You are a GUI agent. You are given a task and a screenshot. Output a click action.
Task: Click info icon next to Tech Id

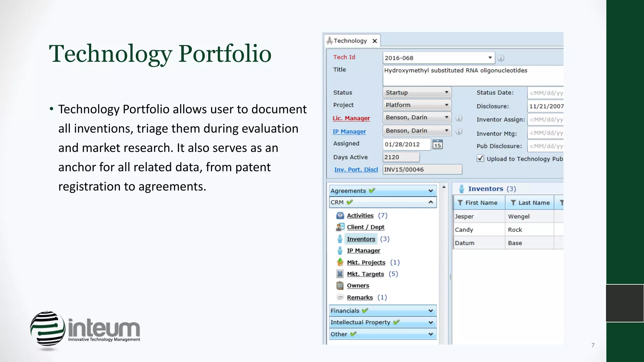[501, 58]
